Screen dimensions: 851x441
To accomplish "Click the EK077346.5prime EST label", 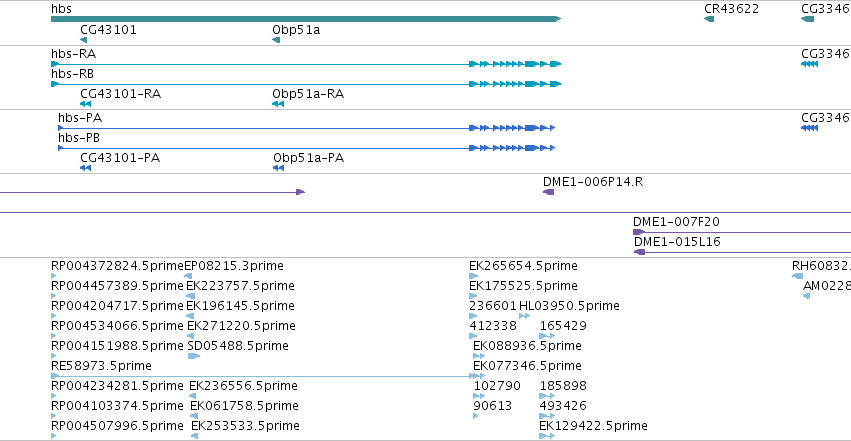I will click(x=528, y=366).
